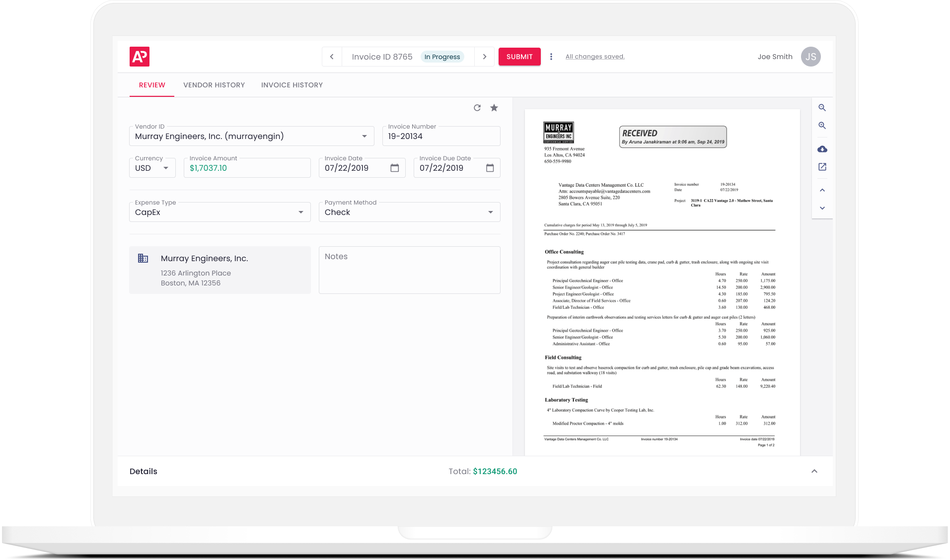Screen dimensions: 950x560
Task: Switch to the Invoice History tab
Action: pyautogui.click(x=292, y=85)
